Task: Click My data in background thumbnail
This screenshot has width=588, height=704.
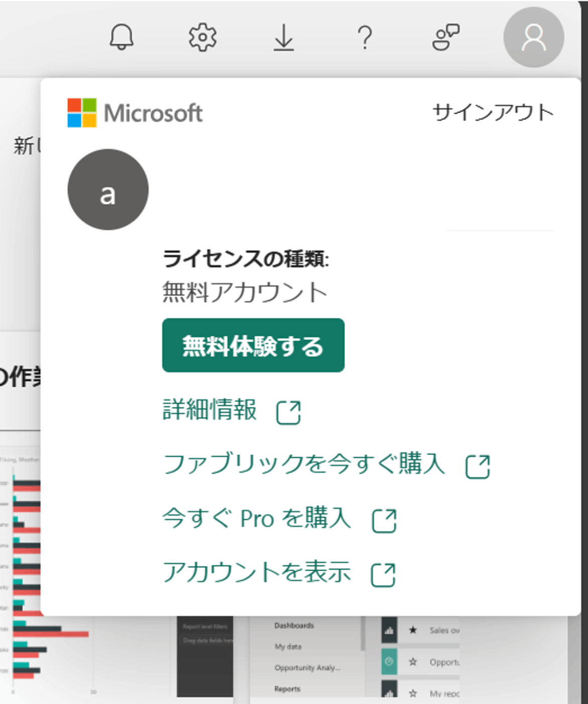Action: [x=288, y=647]
